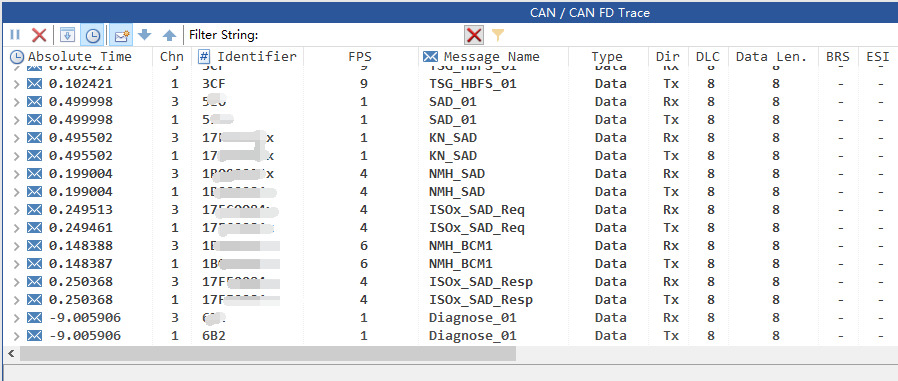Screen dimensions: 898x381
Task: Click the hash icon in the Identifier header
Action: tap(204, 57)
